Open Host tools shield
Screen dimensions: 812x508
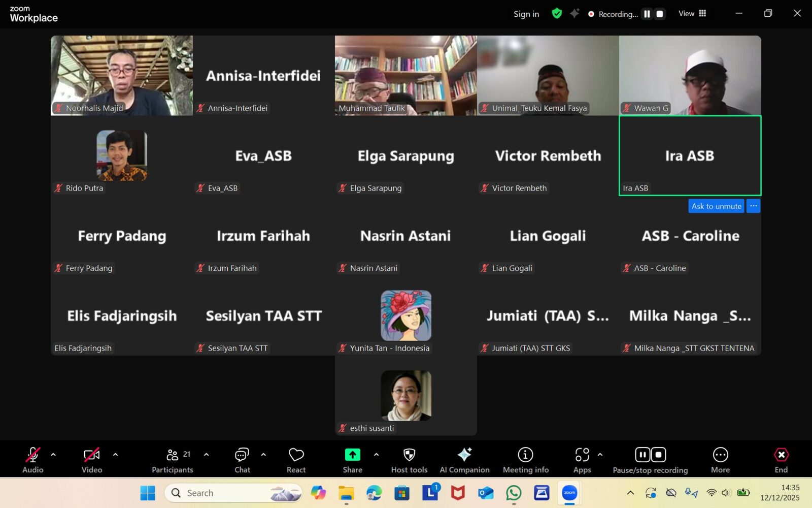(x=409, y=460)
